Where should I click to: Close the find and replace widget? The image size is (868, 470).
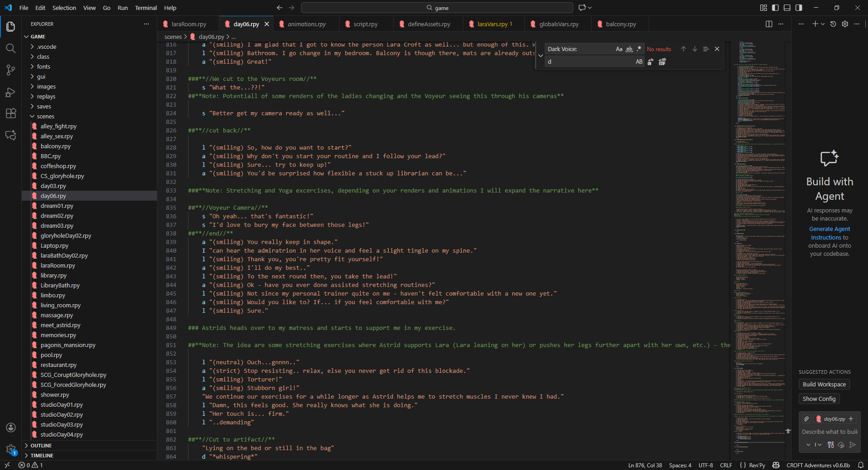717,49
